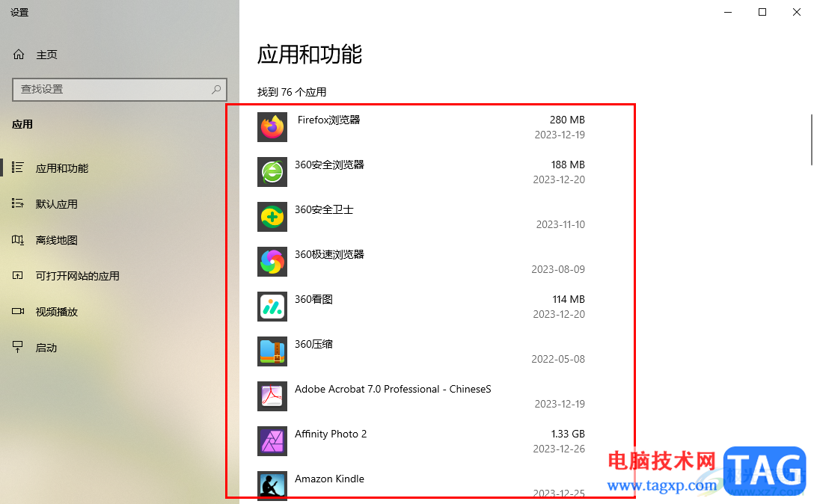
Task: Focus the 查找设置 search field
Action: [x=120, y=89]
